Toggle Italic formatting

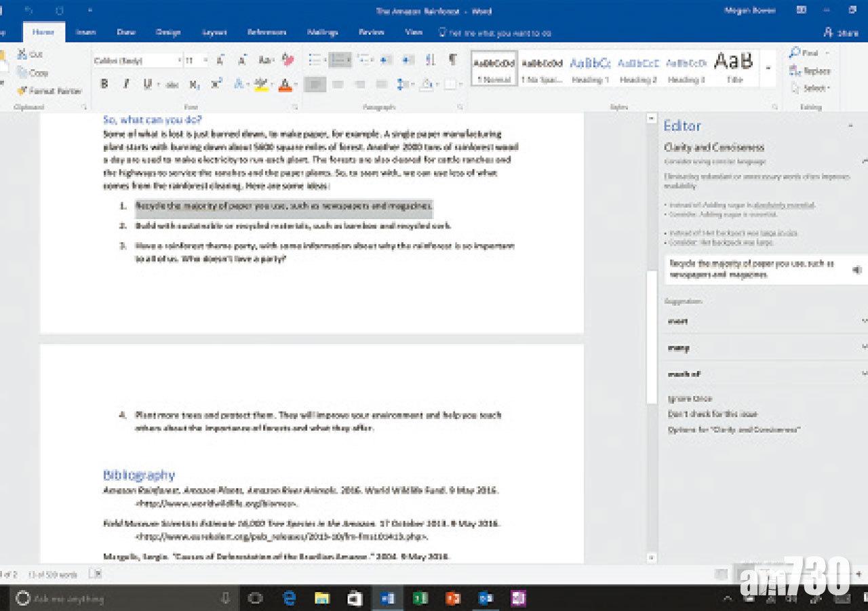click(125, 85)
